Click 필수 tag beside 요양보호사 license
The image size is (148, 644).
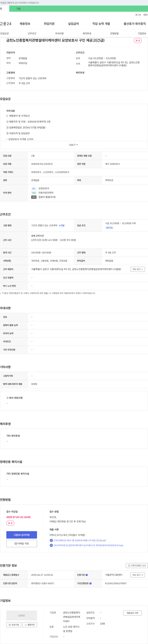(x=34, y=189)
